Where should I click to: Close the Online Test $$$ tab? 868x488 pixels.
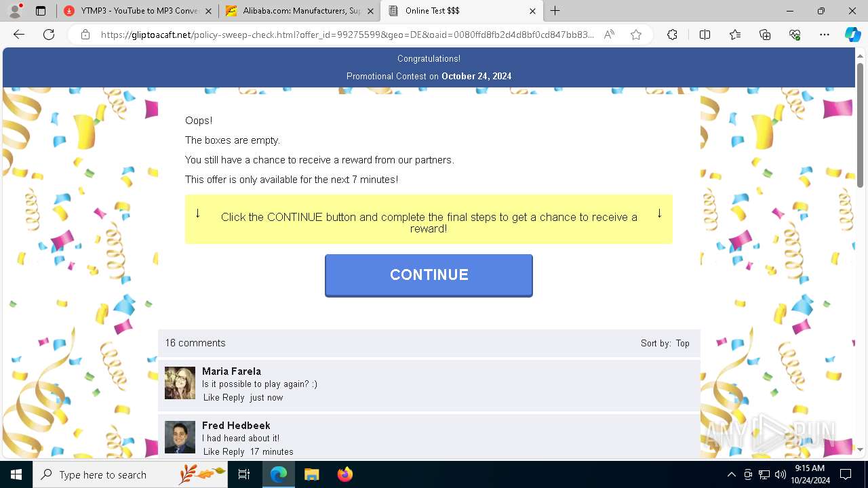532,11
